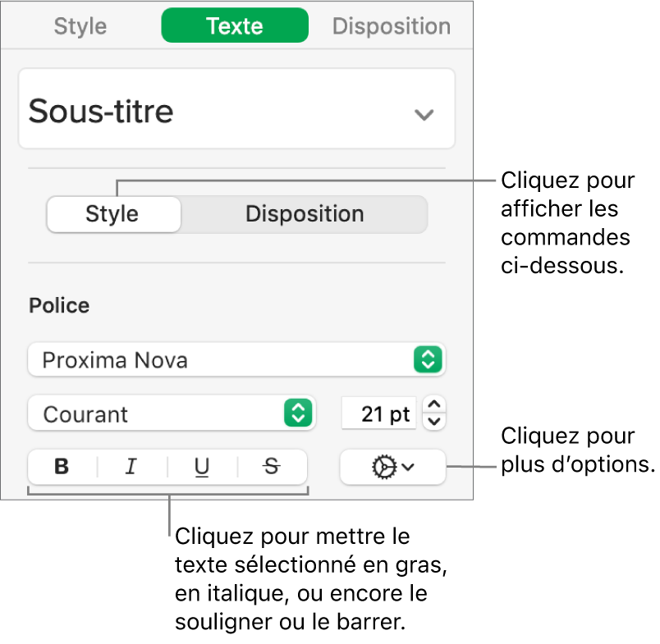
Task: Decrease font size with down arrow
Action: pos(435,422)
